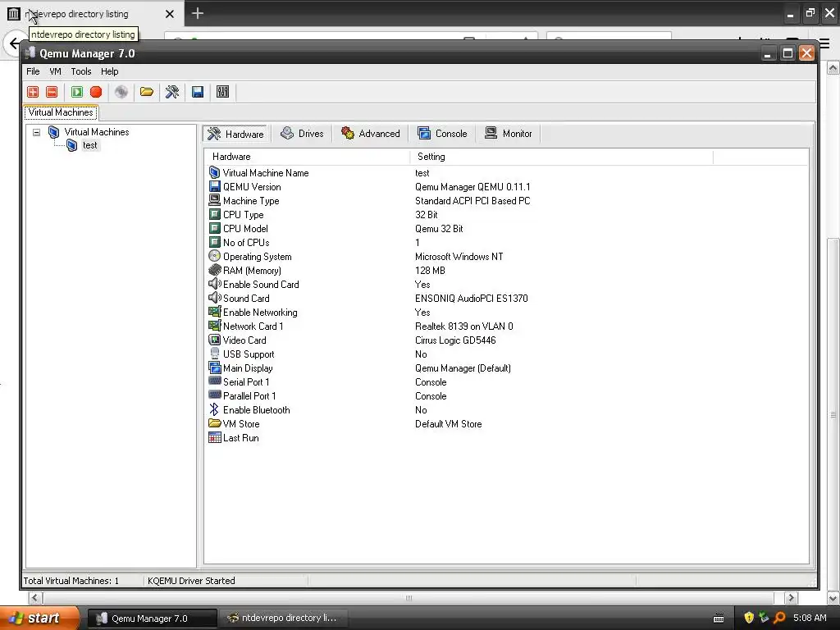The height and width of the screenshot is (630, 840).
Task: Click the Operating System disc icon
Action: click(214, 256)
